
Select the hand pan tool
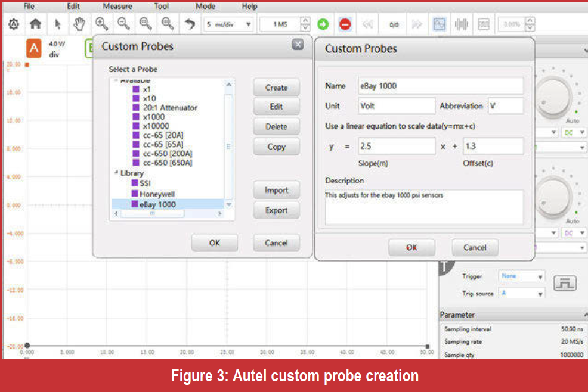pos(79,24)
